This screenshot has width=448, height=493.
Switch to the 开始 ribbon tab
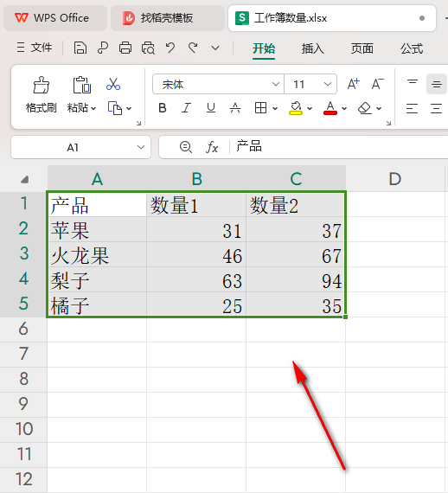[264, 48]
